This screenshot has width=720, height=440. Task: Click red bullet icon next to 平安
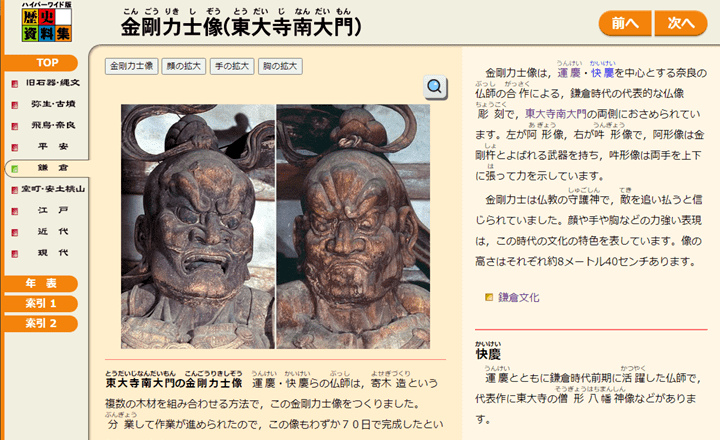point(15,147)
